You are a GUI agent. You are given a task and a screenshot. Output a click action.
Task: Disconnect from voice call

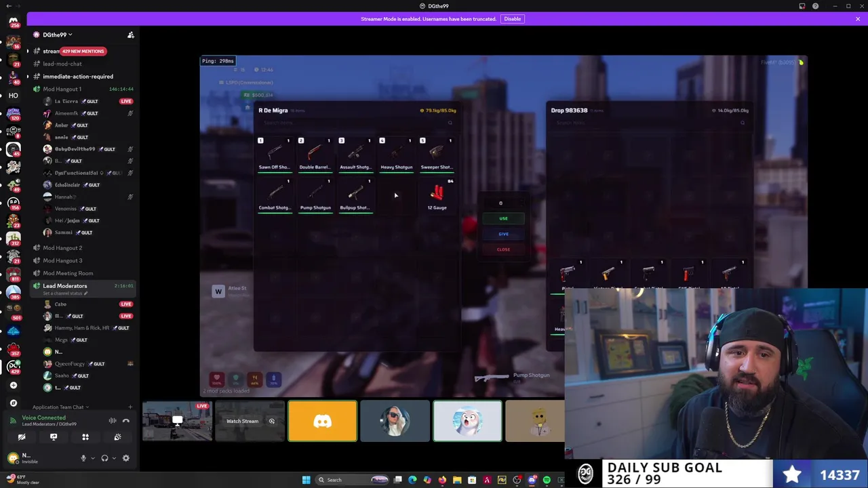(126, 421)
